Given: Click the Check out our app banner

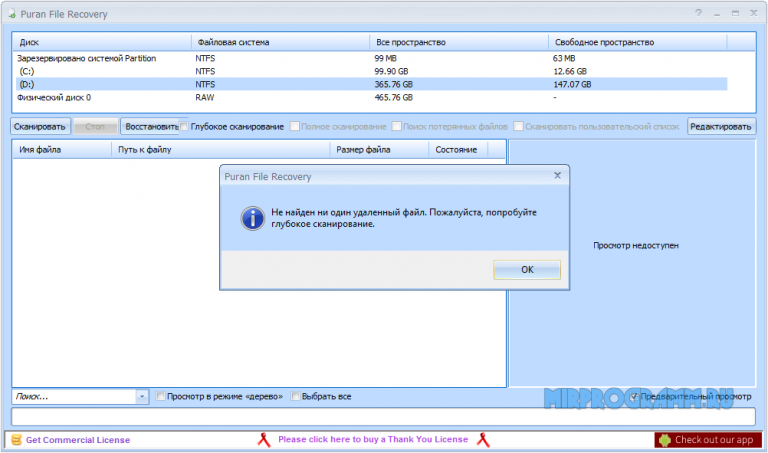Looking at the screenshot, I should click(x=708, y=440).
